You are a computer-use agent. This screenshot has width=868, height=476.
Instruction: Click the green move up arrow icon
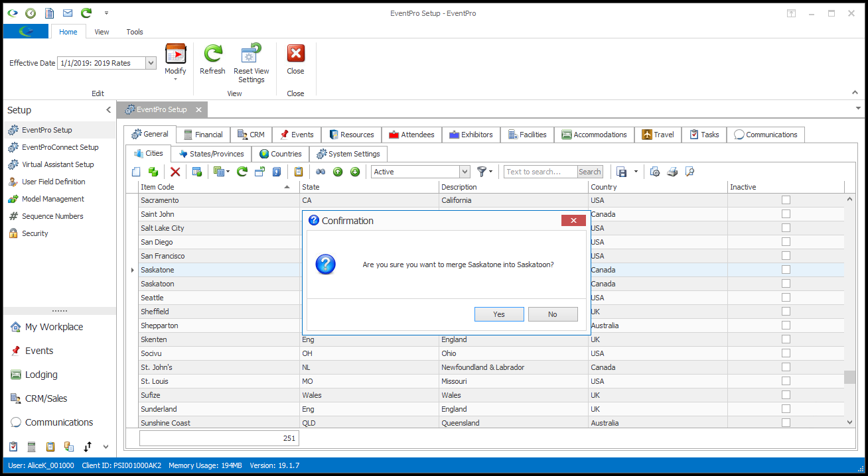338,172
